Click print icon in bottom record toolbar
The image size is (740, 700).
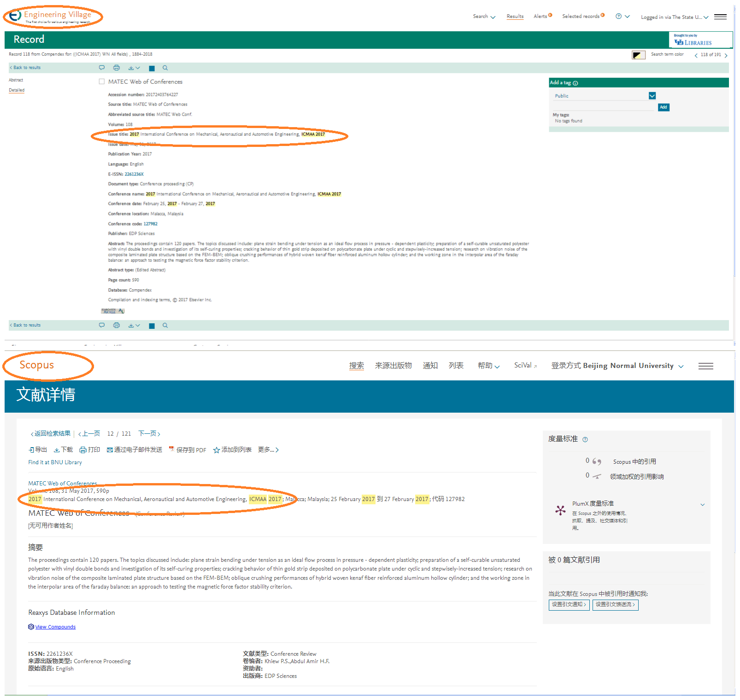pos(117,325)
